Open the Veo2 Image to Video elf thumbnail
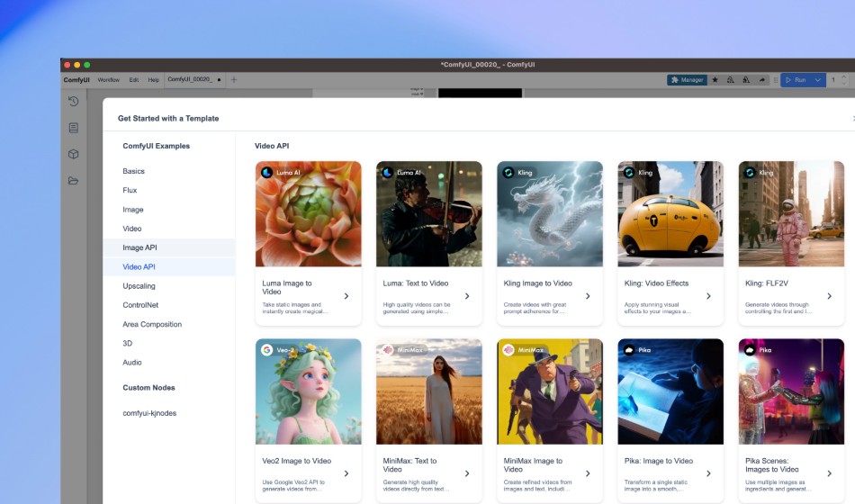The height and width of the screenshot is (504, 855). [x=308, y=391]
